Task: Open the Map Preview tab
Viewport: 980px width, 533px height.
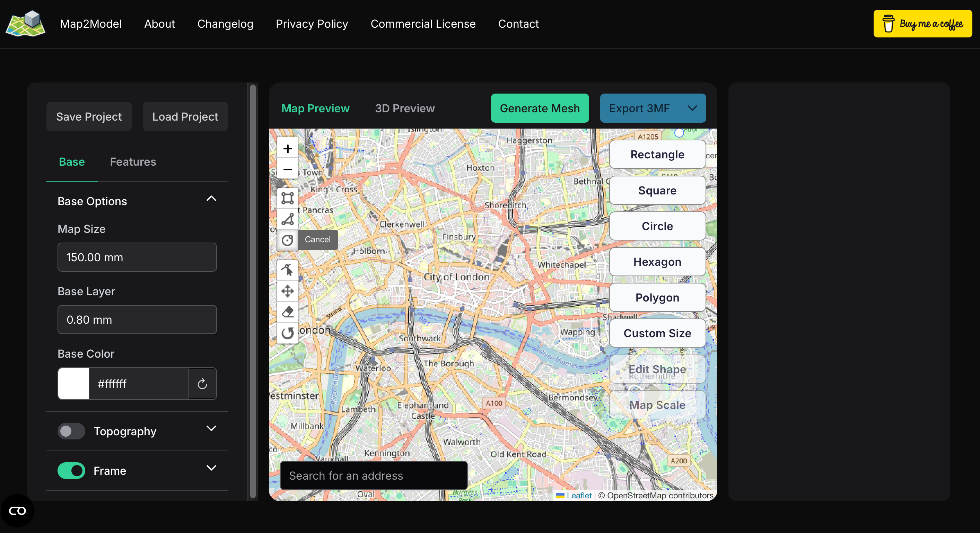Action: point(315,108)
